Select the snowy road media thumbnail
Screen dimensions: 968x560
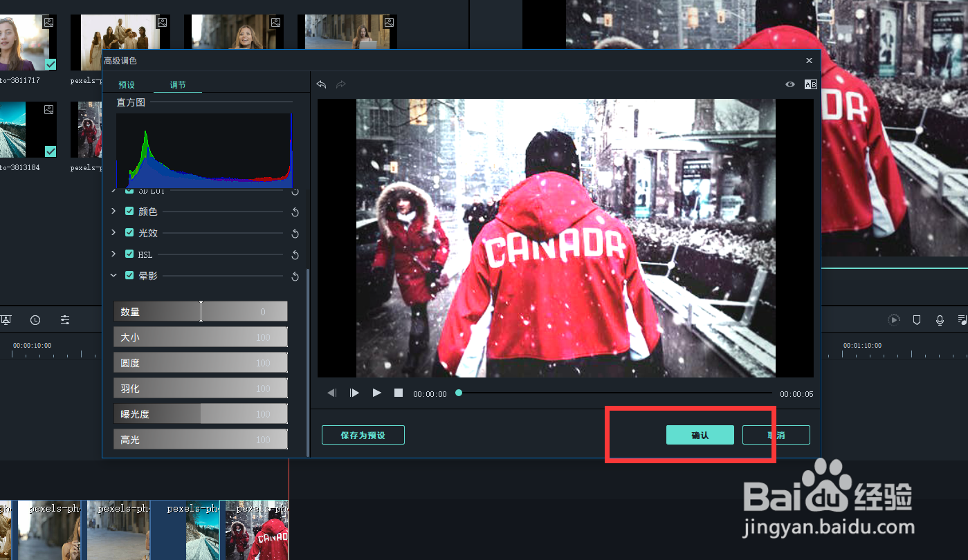(x=28, y=130)
